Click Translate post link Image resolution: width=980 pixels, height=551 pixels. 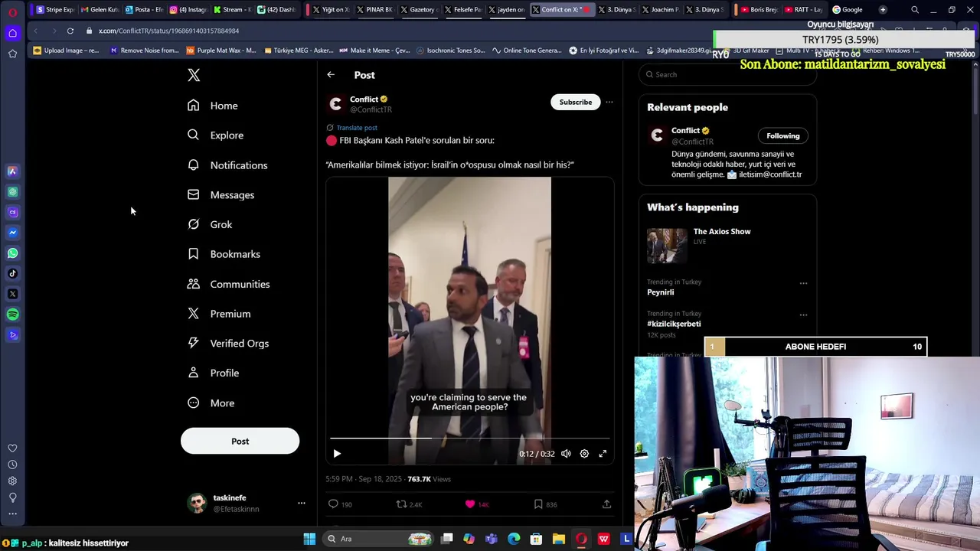coord(357,128)
